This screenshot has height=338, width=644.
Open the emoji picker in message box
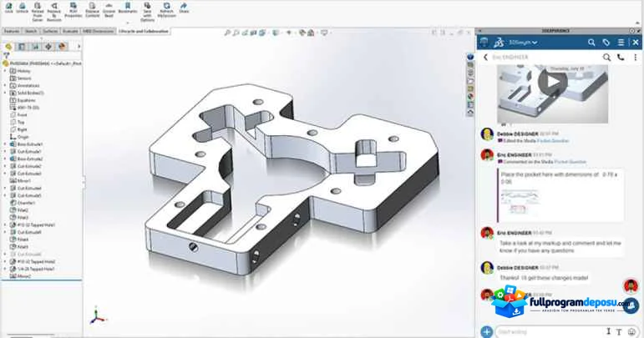(x=631, y=331)
